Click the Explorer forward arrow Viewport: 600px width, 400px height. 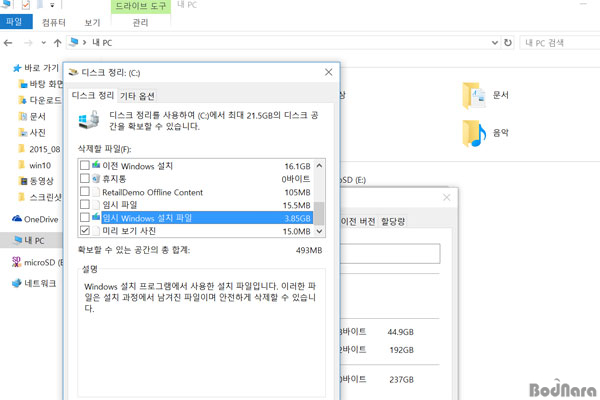[28, 43]
